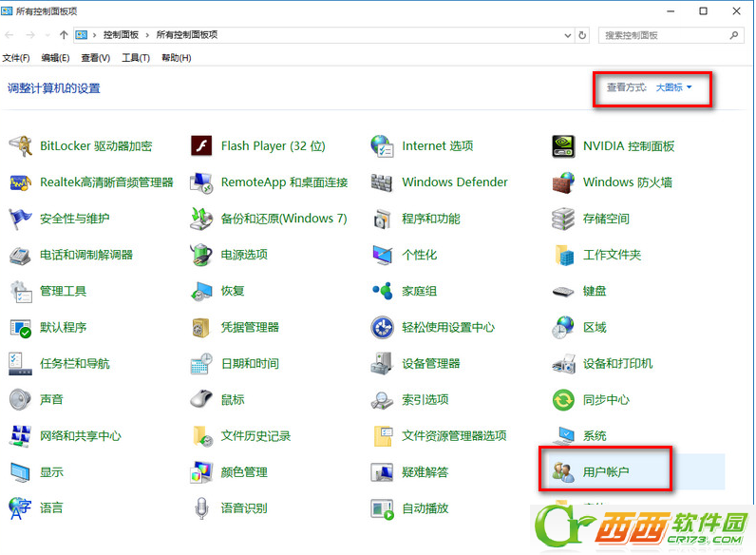756x555 pixels.
Task: Click the 程序和功能 icon
Action: pos(382,220)
